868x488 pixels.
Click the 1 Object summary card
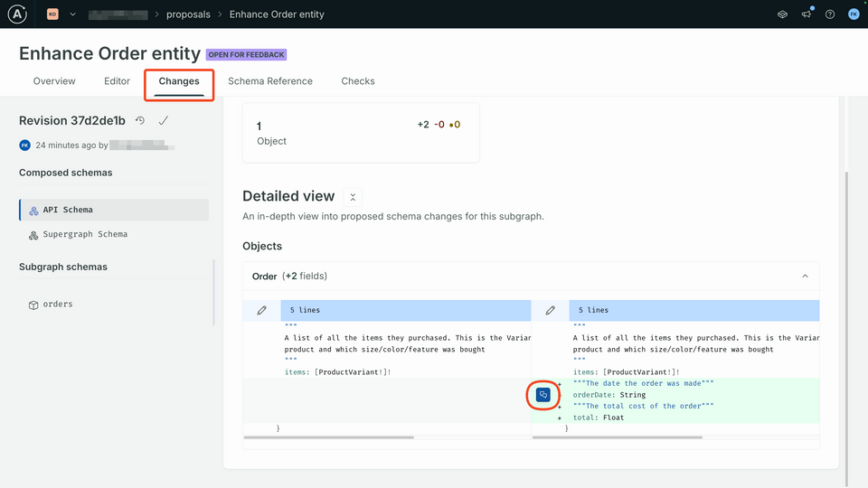click(x=361, y=132)
